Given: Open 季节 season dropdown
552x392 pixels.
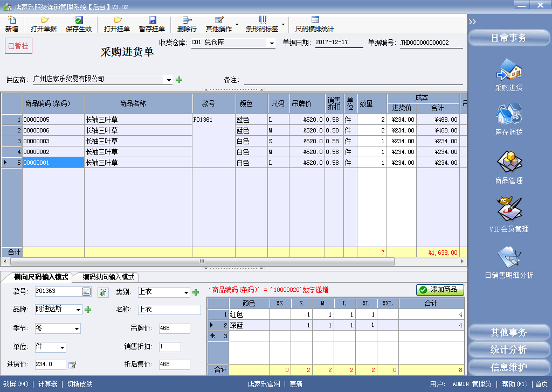Looking at the screenshot, I should (x=77, y=328).
